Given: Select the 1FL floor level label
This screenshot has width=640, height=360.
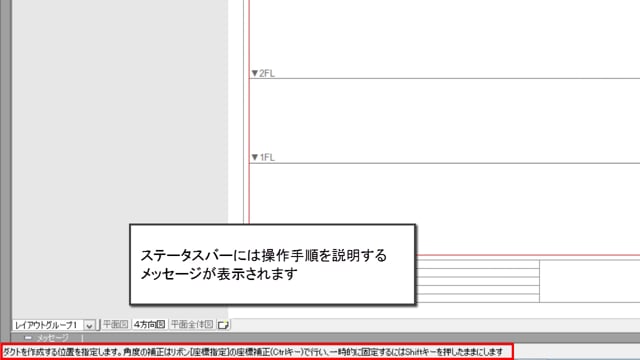Looking at the screenshot, I should [x=263, y=157].
